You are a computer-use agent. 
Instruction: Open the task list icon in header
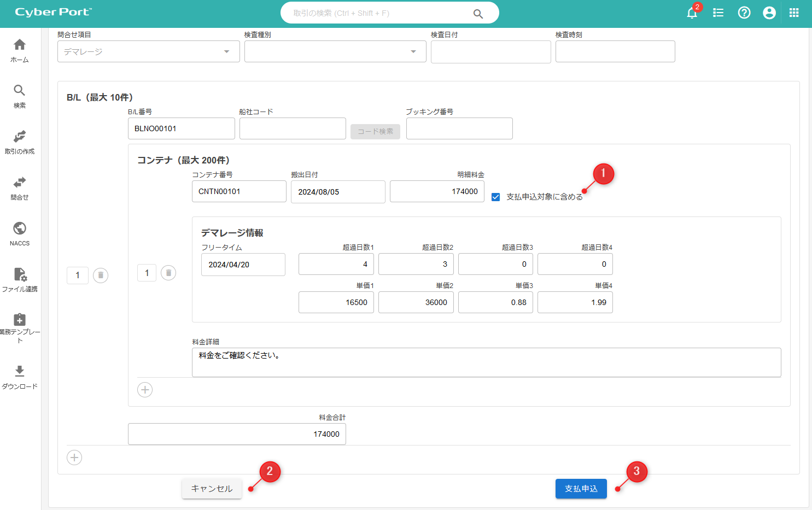click(x=718, y=13)
